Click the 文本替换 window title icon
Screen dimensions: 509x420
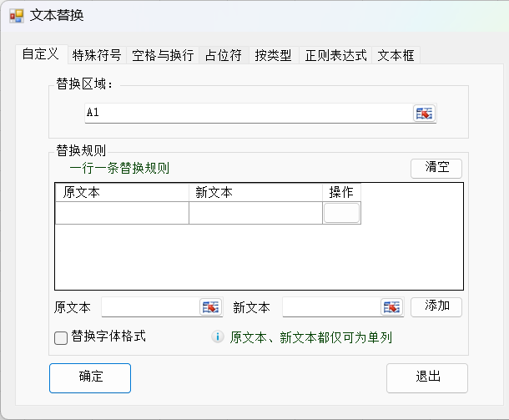pos(16,16)
